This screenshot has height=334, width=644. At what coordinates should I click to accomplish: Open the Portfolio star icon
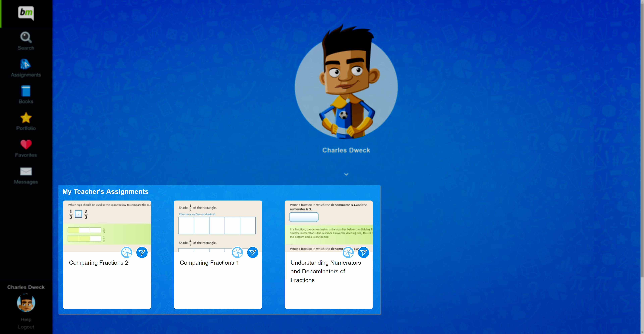click(x=26, y=118)
